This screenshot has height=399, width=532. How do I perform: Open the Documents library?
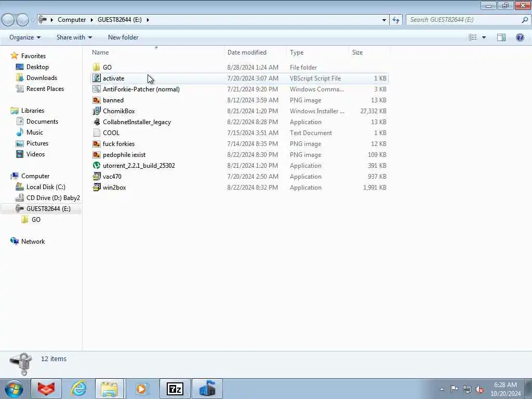click(x=42, y=122)
